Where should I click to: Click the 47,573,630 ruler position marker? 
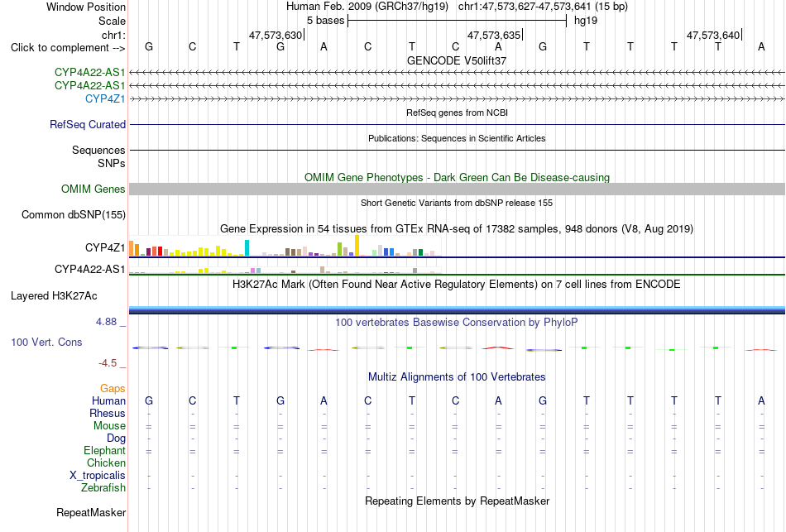coord(276,35)
